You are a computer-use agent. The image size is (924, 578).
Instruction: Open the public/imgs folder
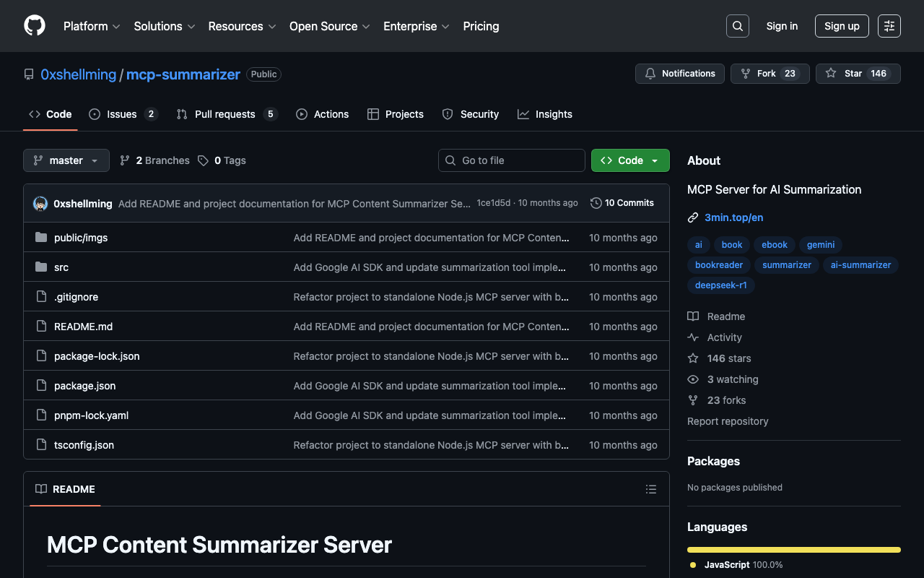pyautogui.click(x=81, y=238)
